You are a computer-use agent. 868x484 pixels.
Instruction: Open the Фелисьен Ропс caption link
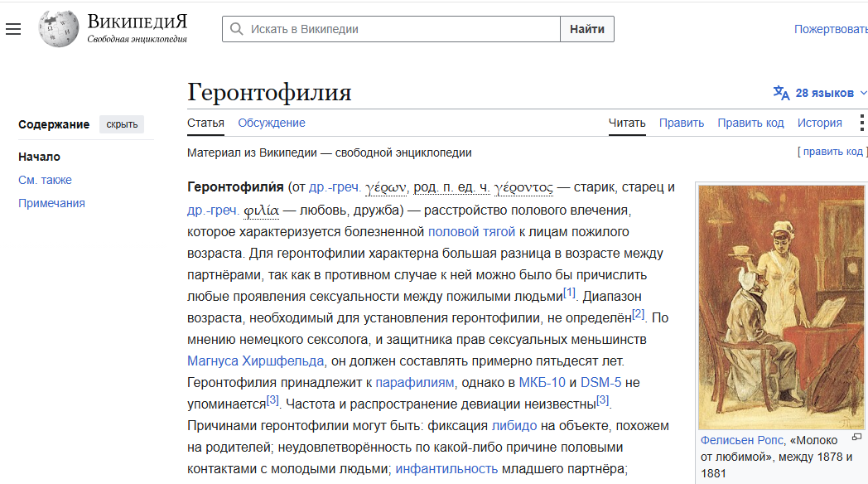(742, 440)
